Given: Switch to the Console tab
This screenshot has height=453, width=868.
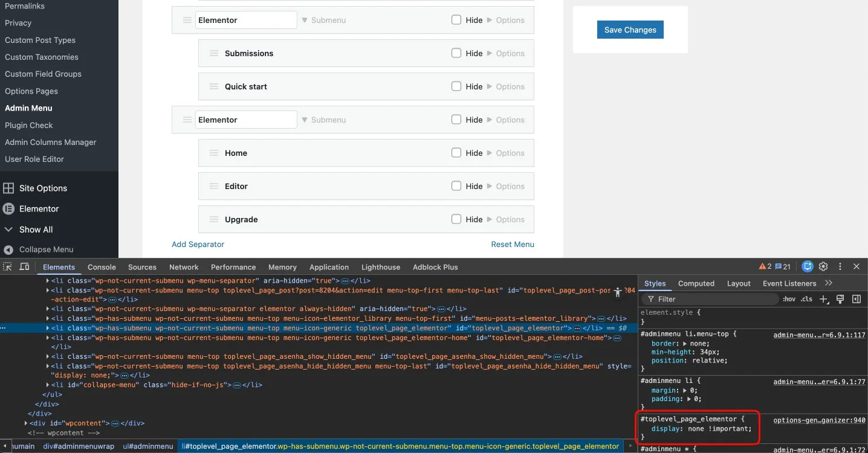Looking at the screenshot, I should [102, 267].
